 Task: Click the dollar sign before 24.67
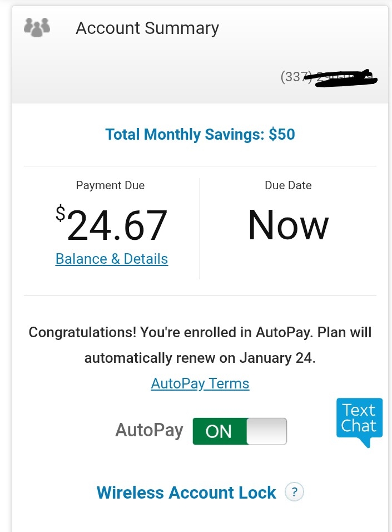pos(61,214)
